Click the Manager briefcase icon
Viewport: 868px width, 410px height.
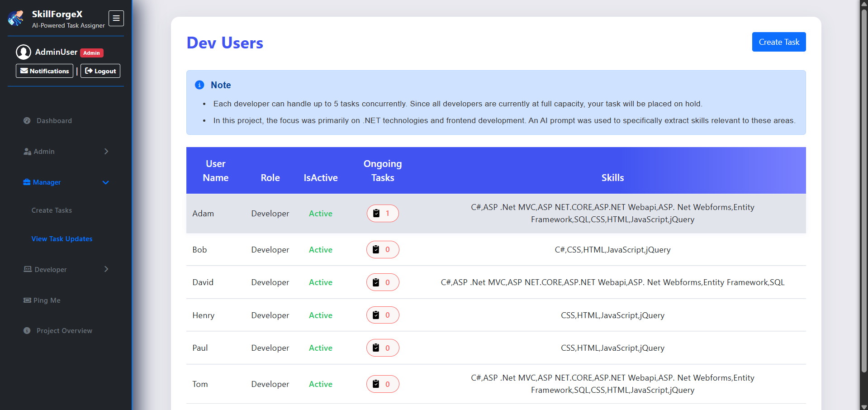coord(27,182)
